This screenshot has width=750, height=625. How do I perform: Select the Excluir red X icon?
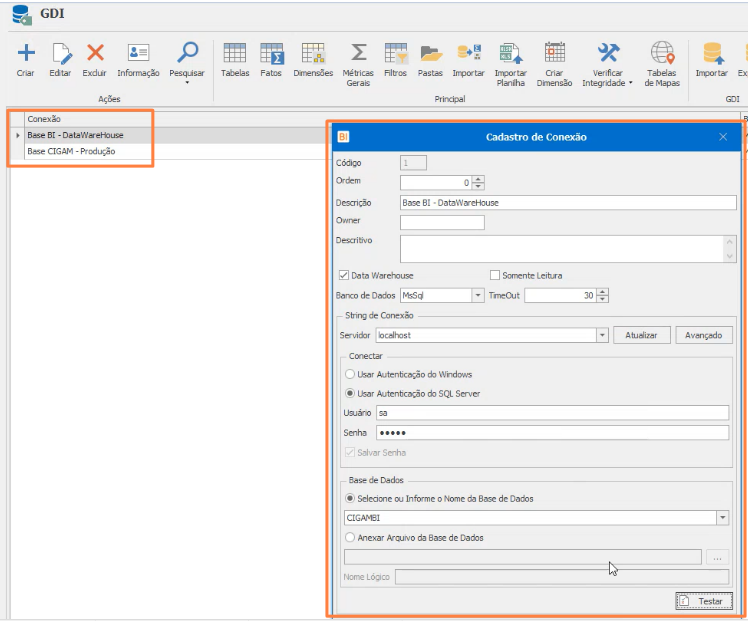tap(95, 53)
